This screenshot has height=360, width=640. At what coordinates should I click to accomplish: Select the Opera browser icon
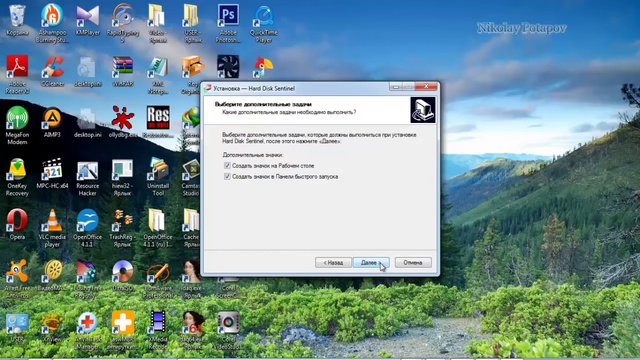[17, 224]
